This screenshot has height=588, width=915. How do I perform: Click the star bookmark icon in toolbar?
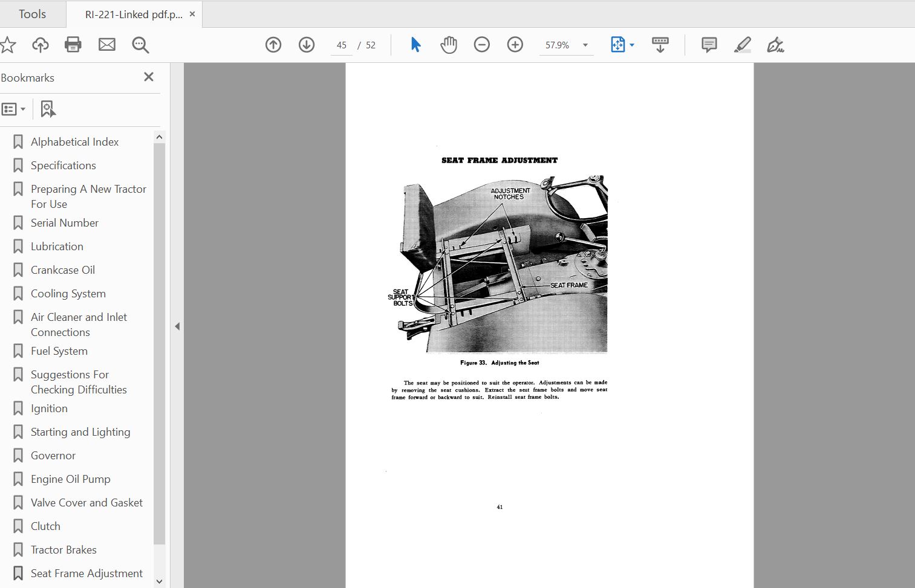tap(7, 45)
